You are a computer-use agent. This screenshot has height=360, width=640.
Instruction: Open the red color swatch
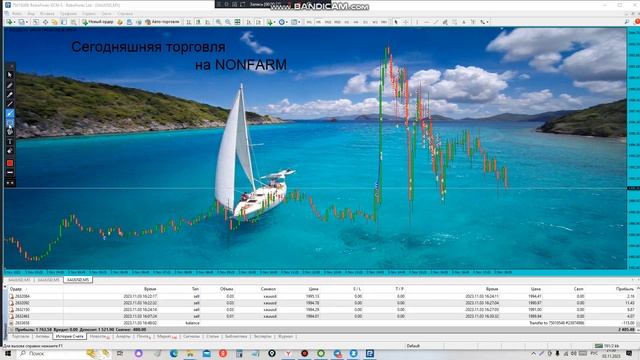point(10,163)
